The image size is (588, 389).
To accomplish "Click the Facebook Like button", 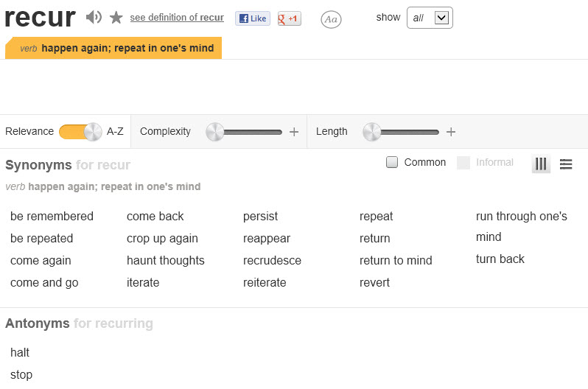I will click(x=253, y=18).
